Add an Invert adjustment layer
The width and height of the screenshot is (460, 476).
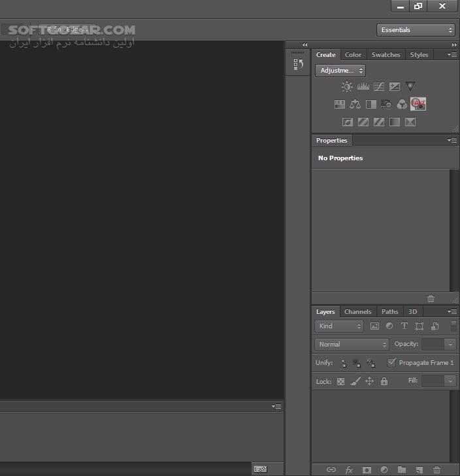(348, 122)
